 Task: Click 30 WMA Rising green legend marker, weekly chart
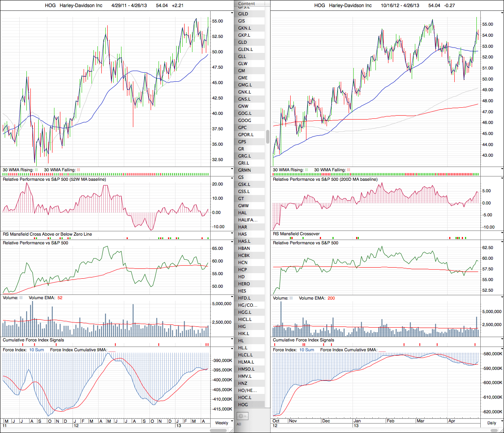36,170
